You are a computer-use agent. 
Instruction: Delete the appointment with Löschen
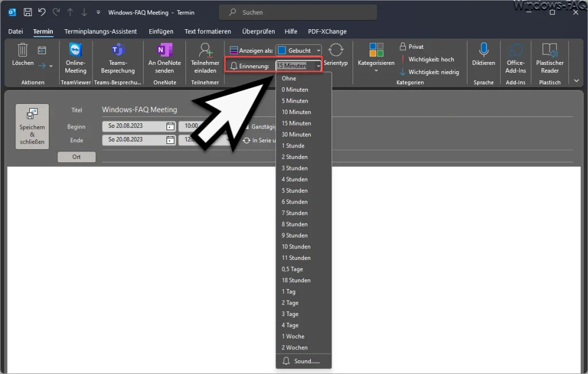(x=22, y=54)
